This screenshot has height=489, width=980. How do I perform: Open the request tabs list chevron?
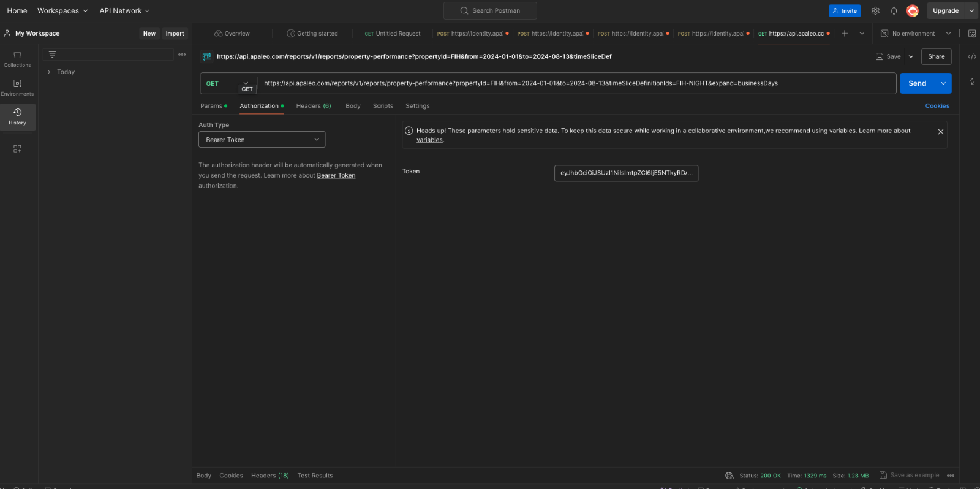(x=862, y=34)
